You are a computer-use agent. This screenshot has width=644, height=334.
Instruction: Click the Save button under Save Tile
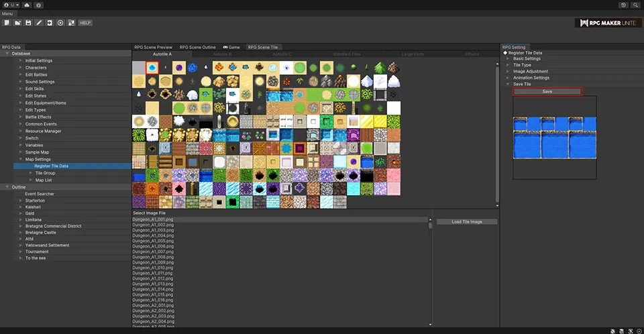(547, 91)
